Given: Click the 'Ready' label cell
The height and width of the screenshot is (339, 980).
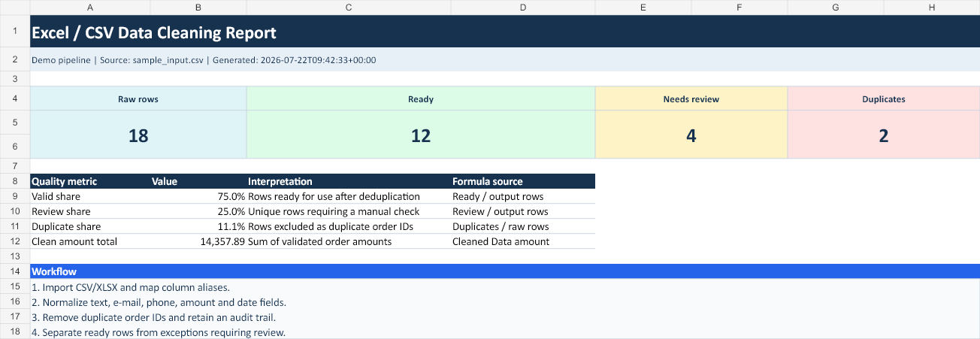Looking at the screenshot, I should [x=421, y=98].
